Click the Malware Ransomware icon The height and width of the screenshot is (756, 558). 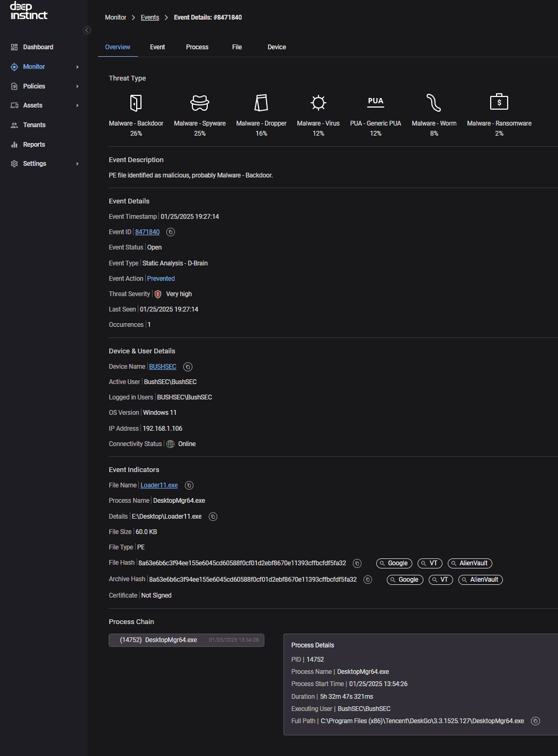pyautogui.click(x=499, y=102)
